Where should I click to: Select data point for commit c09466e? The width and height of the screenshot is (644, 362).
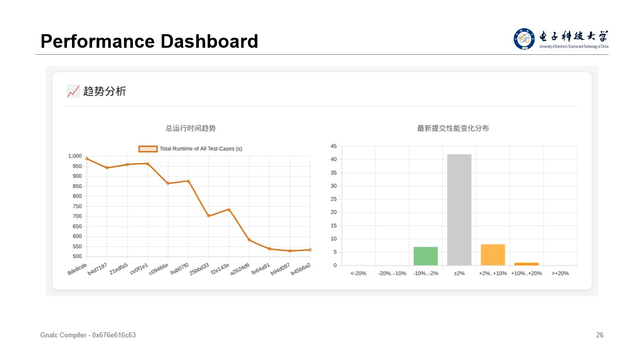(168, 184)
